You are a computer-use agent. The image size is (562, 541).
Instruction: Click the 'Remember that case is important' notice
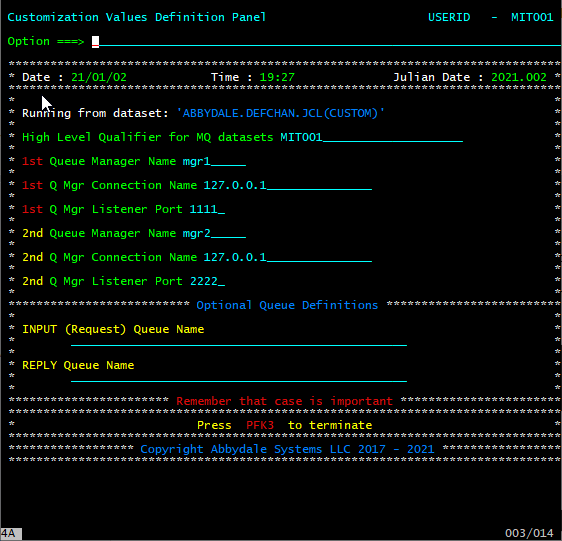[x=284, y=401]
